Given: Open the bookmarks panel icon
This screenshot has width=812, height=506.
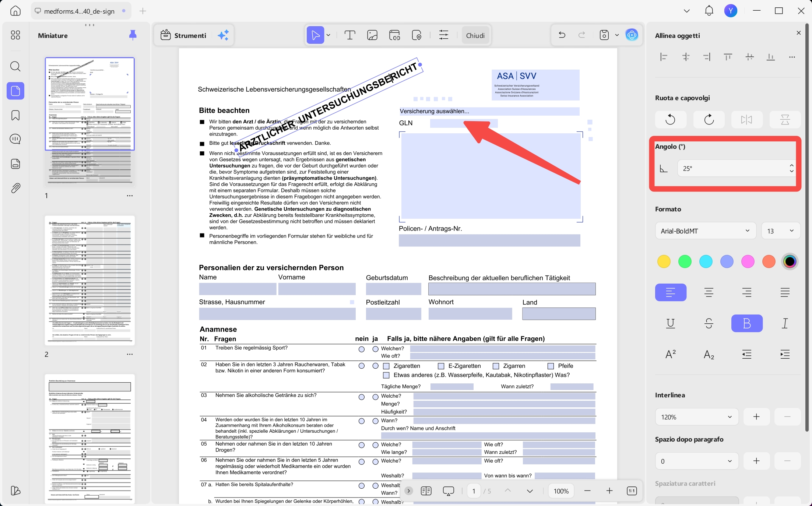Looking at the screenshot, I should [x=15, y=115].
